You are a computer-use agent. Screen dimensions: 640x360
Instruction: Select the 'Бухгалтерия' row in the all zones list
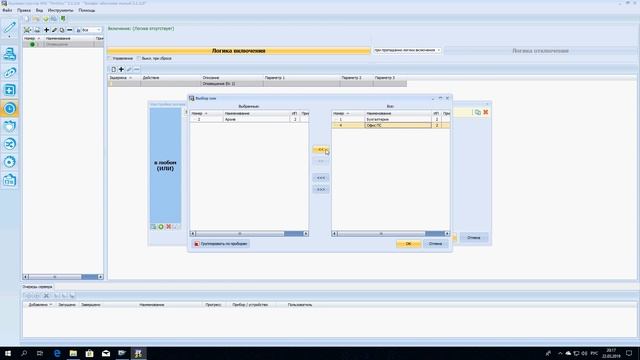391,119
